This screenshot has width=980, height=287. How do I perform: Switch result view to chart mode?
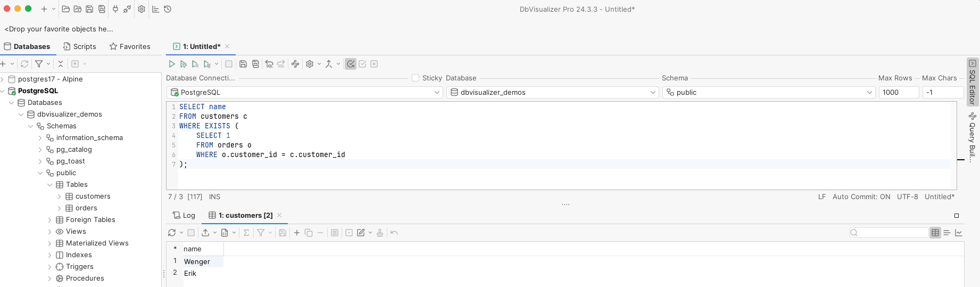coord(959,233)
